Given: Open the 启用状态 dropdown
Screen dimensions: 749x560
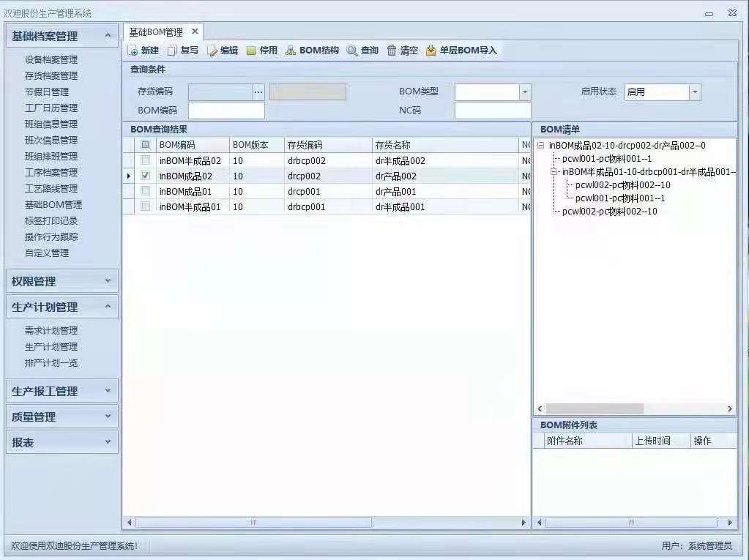Looking at the screenshot, I should 694,92.
